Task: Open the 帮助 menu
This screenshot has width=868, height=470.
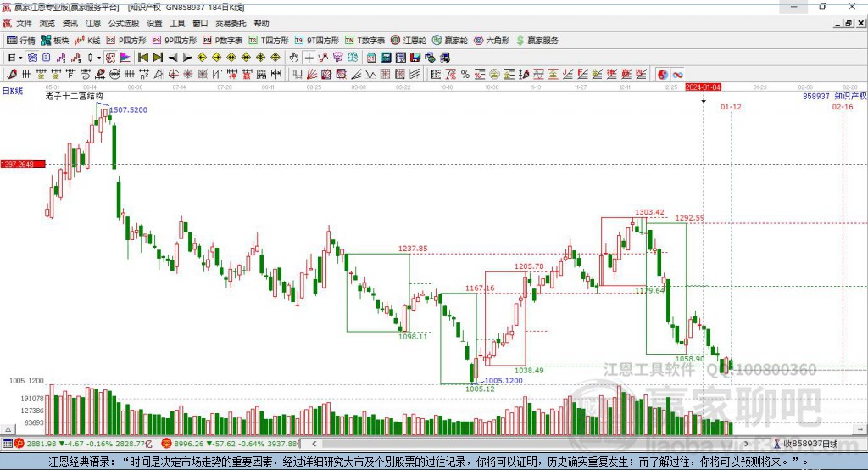Action: coord(261,23)
